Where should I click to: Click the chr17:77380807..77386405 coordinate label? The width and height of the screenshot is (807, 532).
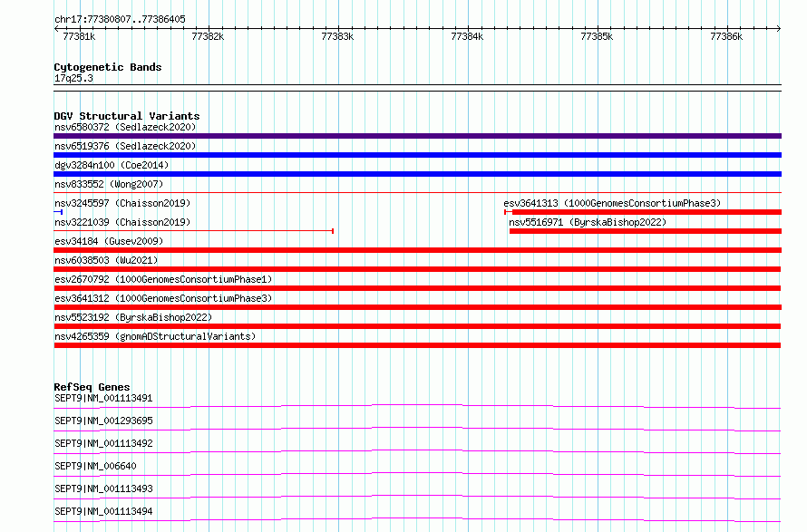120,19
